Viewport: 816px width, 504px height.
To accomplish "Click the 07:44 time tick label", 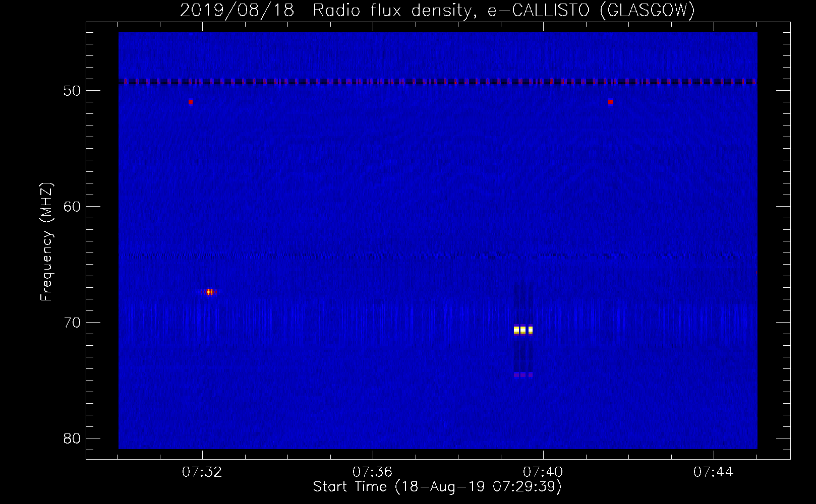I will (x=714, y=472).
